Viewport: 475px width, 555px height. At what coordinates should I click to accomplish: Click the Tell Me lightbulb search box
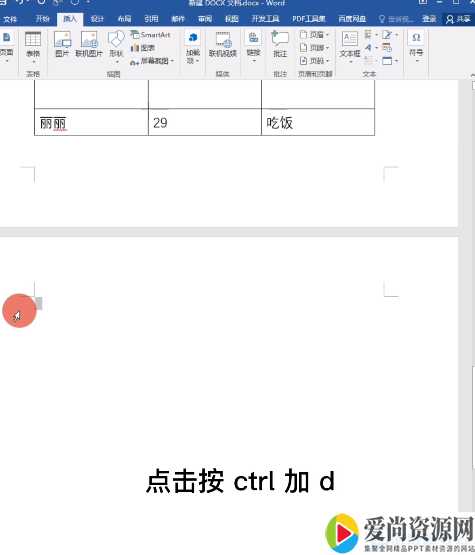point(396,19)
